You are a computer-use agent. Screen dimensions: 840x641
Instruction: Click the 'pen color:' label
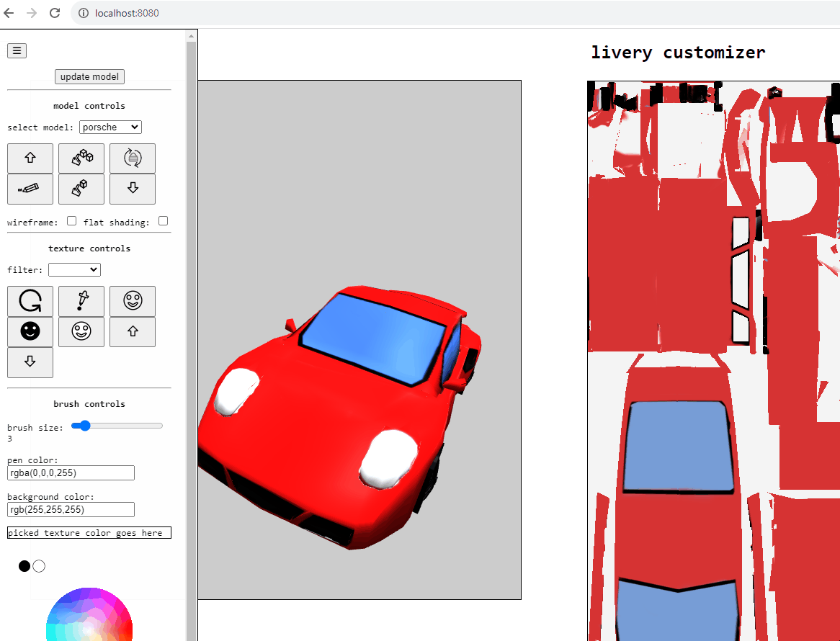32,460
